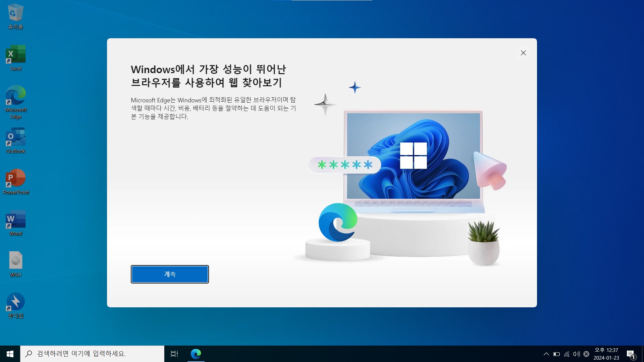The width and height of the screenshot is (644, 362).
Task: Click the description text starting Microsoft Edge는
Action: (x=214, y=108)
